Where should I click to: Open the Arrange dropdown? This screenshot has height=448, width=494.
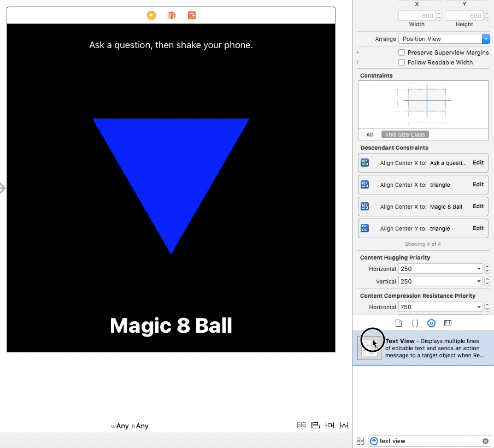tap(444, 39)
